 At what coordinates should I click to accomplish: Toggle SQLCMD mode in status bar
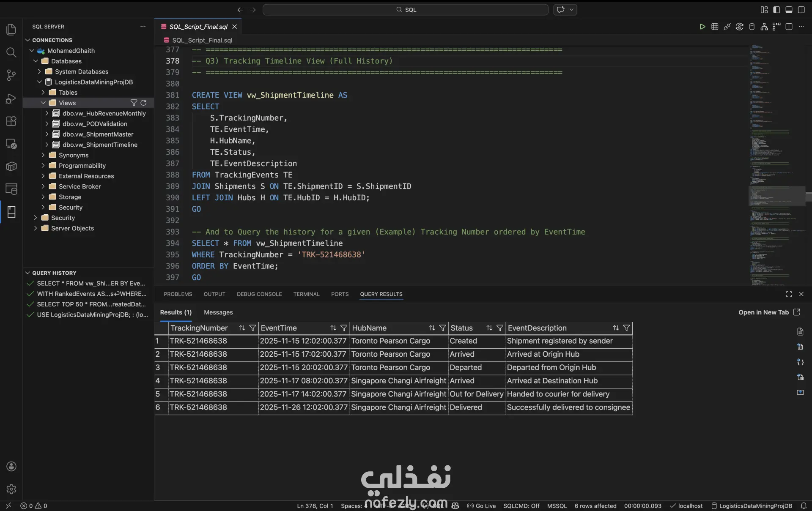coord(521,506)
